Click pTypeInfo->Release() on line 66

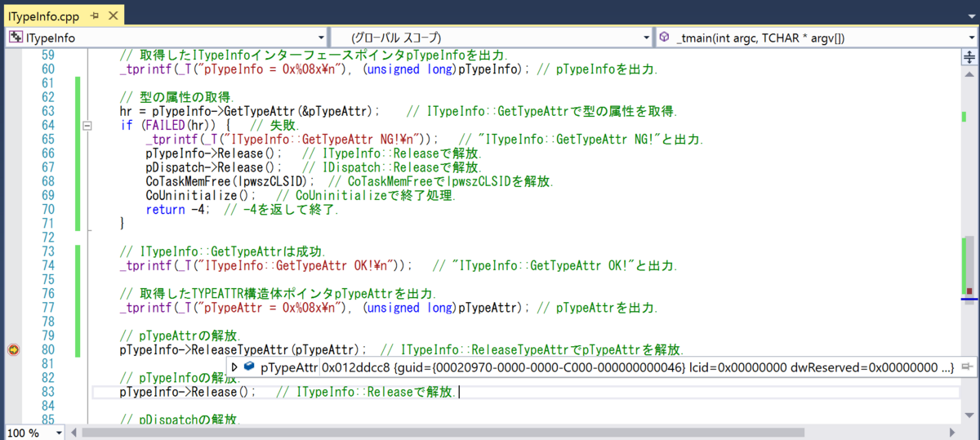click(215, 153)
